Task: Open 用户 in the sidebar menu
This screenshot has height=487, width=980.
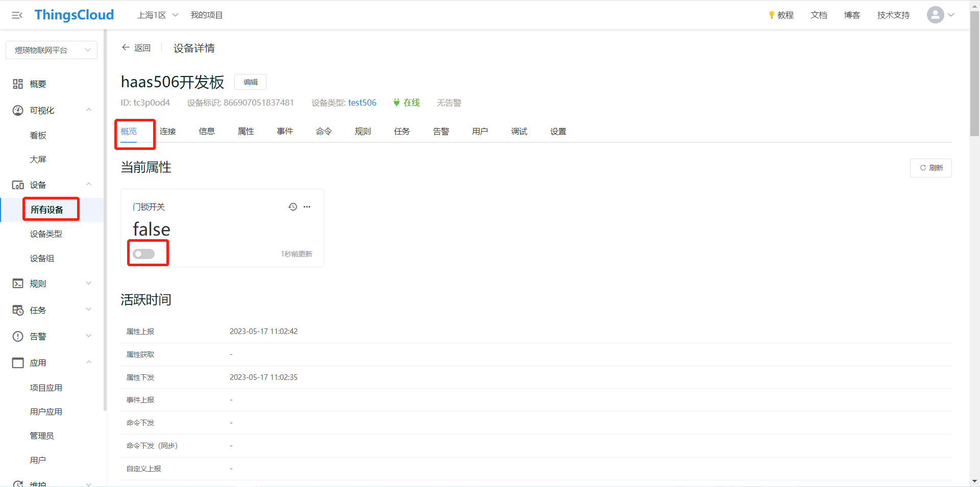Action: 38,460
